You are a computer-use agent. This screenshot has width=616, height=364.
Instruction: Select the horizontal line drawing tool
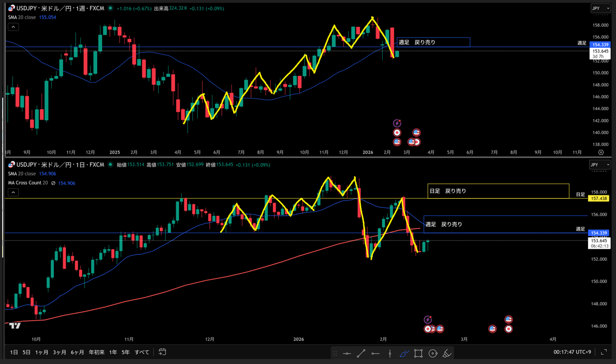(347, 353)
